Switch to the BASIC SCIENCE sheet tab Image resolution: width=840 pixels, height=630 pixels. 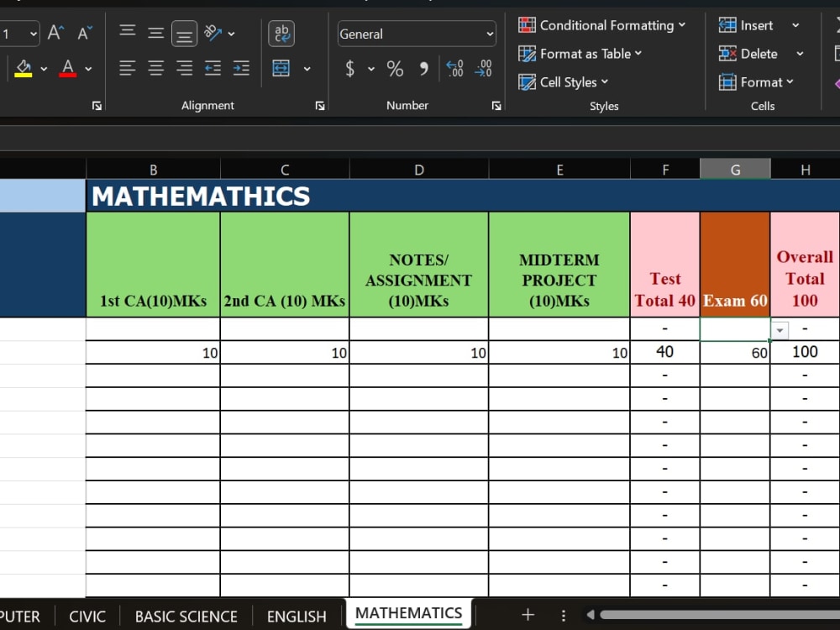[186, 616]
